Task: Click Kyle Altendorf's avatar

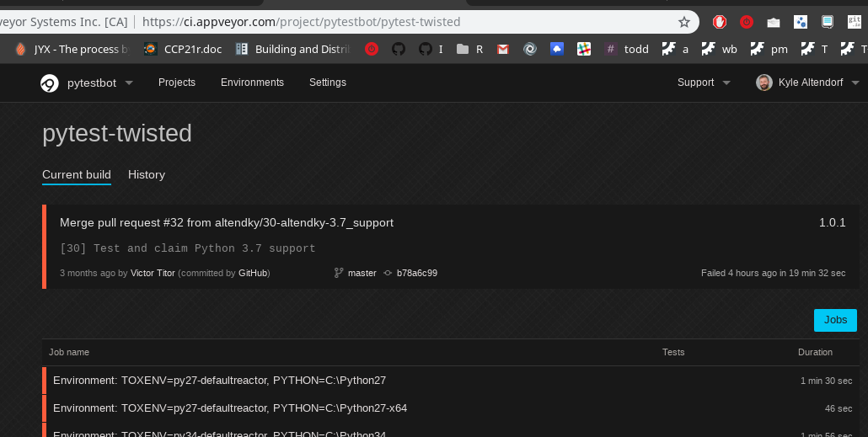Action: tap(764, 83)
